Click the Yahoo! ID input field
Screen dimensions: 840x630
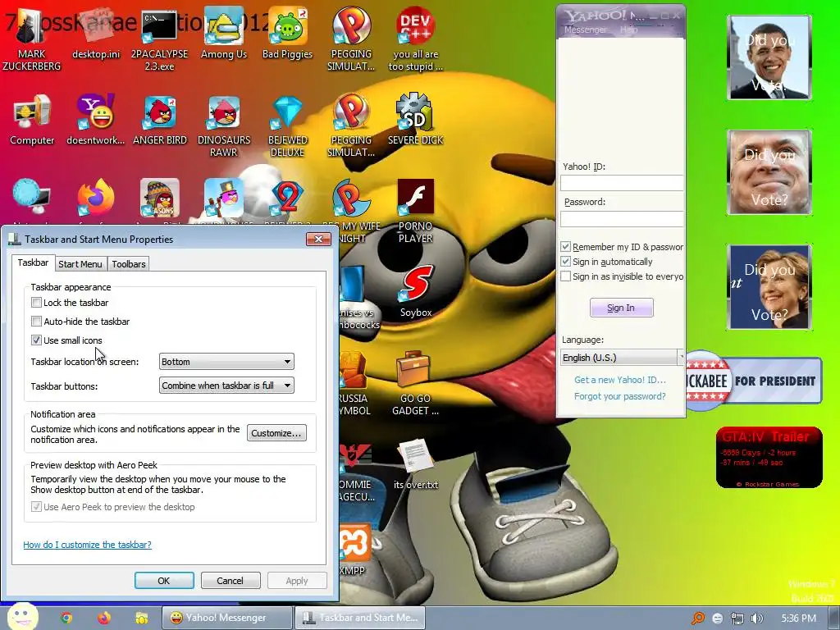pos(622,183)
